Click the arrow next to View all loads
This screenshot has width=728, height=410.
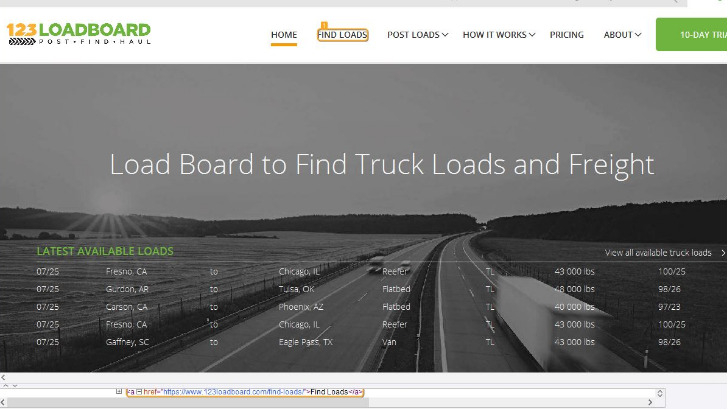723,253
